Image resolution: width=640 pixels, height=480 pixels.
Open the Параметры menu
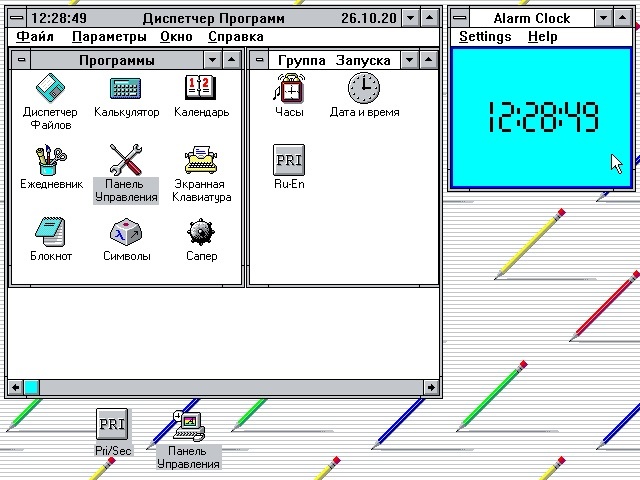pyautogui.click(x=109, y=37)
